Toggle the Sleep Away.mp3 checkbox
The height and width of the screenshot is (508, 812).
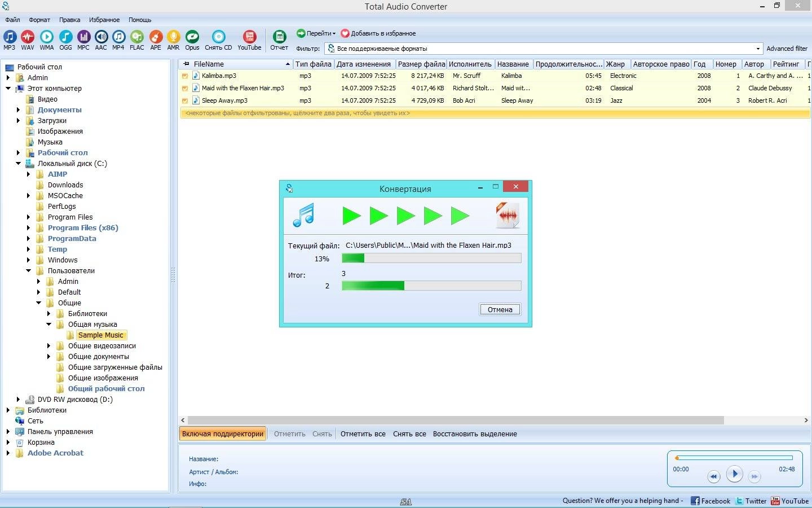184,100
